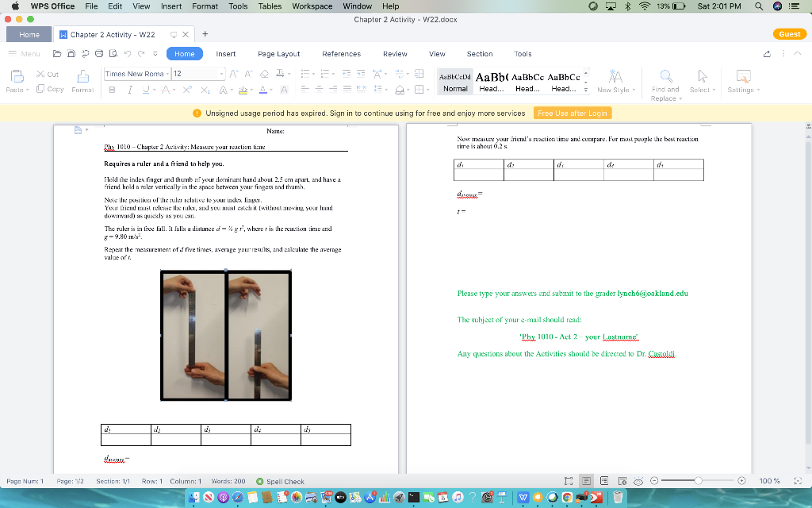
Task: Center align the paragraph
Action: tap(319, 89)
